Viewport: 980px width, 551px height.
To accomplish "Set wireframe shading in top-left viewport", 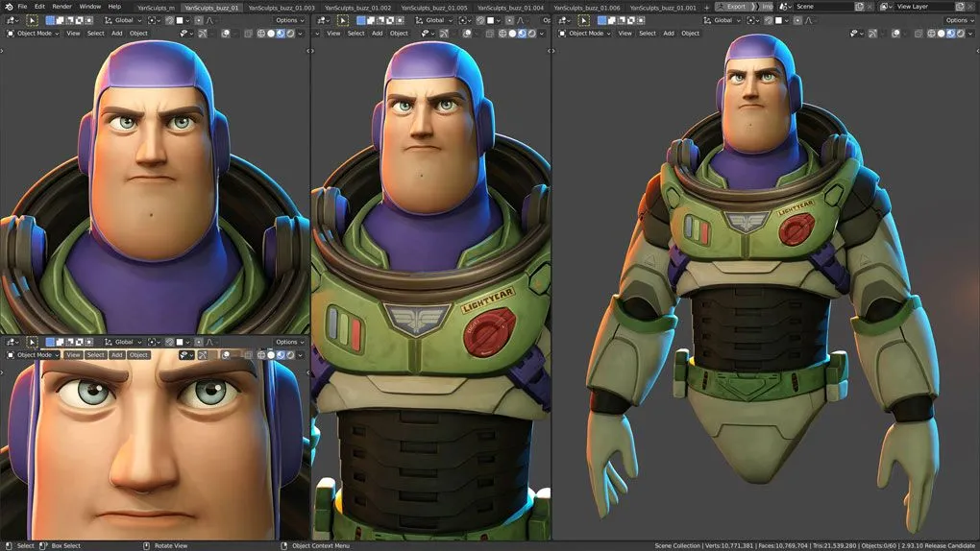I will [x=261, y=33].
